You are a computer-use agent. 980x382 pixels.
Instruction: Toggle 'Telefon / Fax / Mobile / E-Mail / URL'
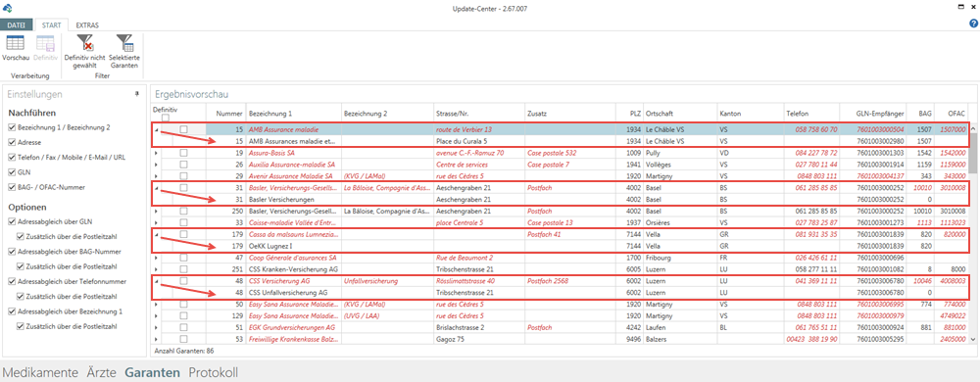pyautogui.click(x=13, y=158)
